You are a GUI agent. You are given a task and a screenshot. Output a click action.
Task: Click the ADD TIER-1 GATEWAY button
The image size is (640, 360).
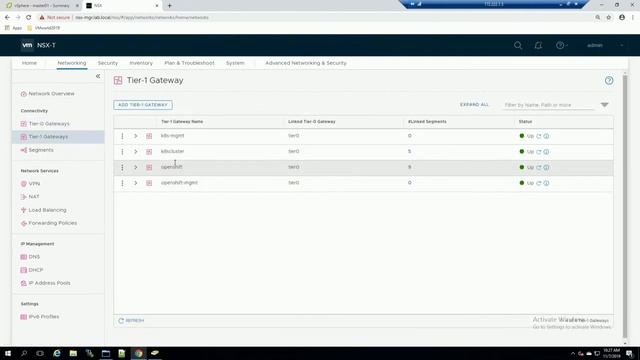click(143, 105)
